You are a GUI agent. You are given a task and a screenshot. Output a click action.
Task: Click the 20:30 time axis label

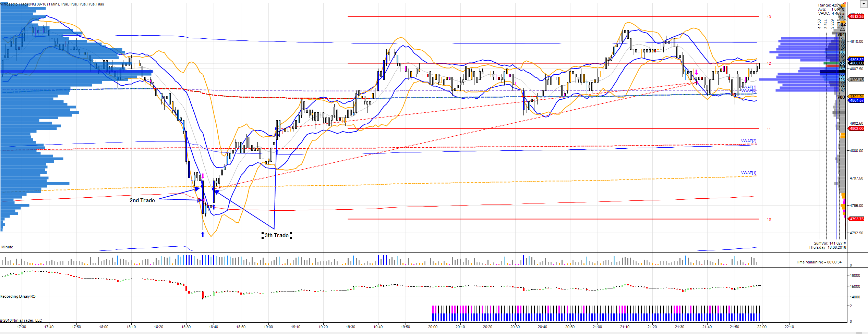515,327
